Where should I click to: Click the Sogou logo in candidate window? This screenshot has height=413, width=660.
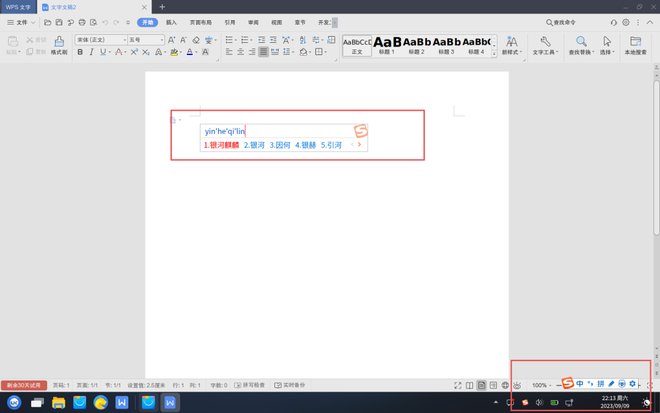[x=361, y=131]
